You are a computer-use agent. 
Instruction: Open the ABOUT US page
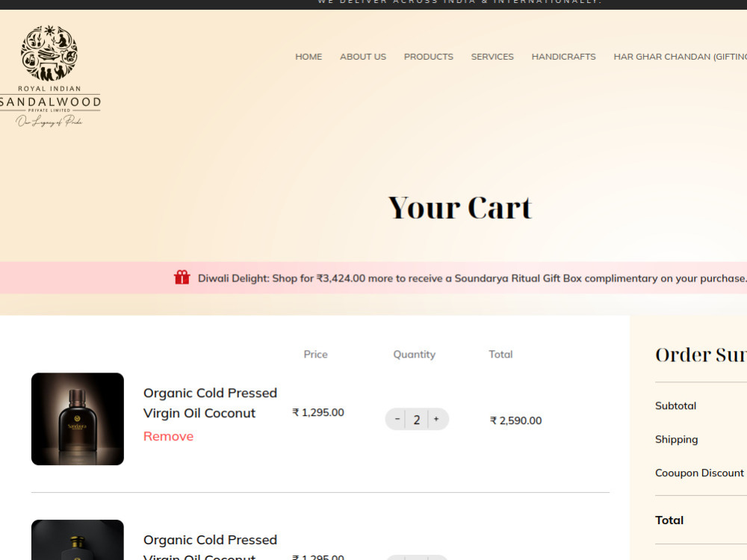pyautogui.click(x=363, y=57)
